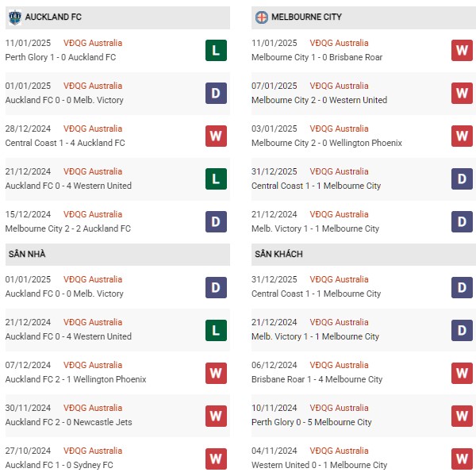The height and width of the screenshot is (476, 476).
Task: Click the Auckland FC header title
Action: [53, 17]
